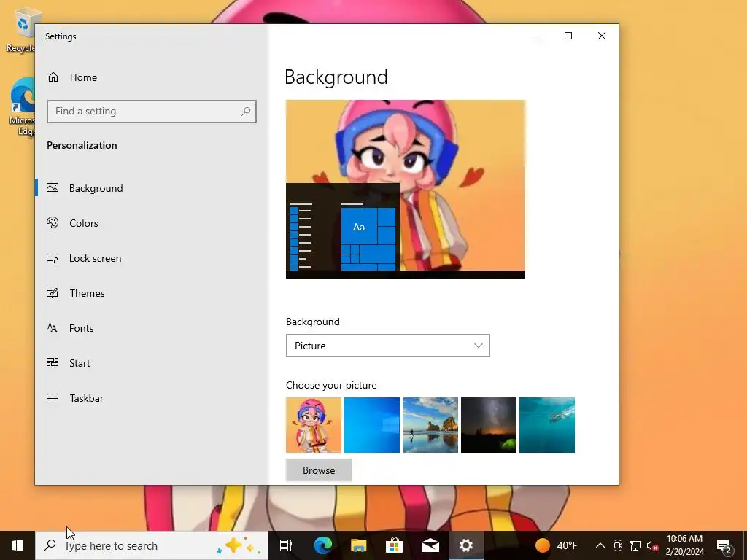The width and height of the screenshot is (747, 560).
Task: Launch Microsoft Edge from taskbar
Action: click(323, 545)
